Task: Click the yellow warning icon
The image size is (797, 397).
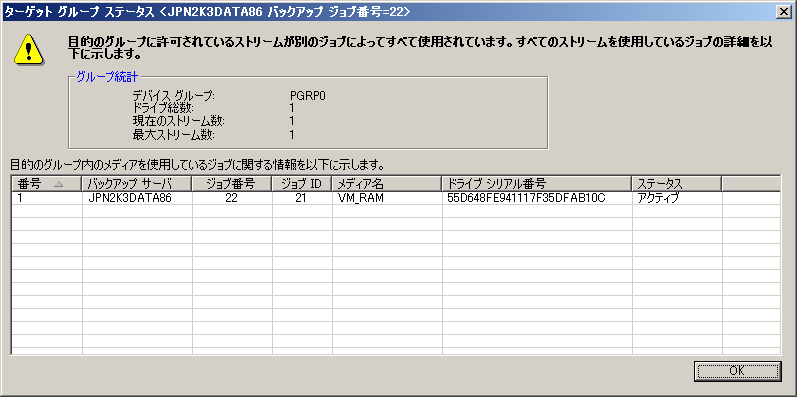Action: 29,50
